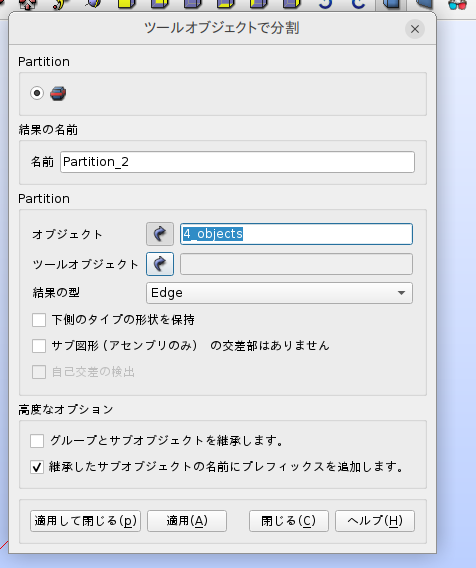Click the 閉じる(C) button
Image resolution: width=476 pixels, height=568 pixels.
289,521
